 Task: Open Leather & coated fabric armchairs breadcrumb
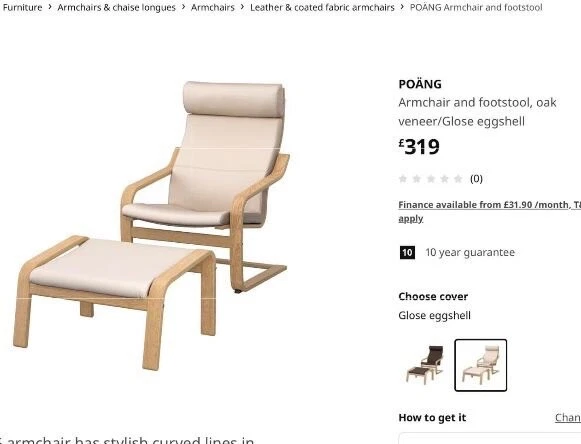pos(322,7)
